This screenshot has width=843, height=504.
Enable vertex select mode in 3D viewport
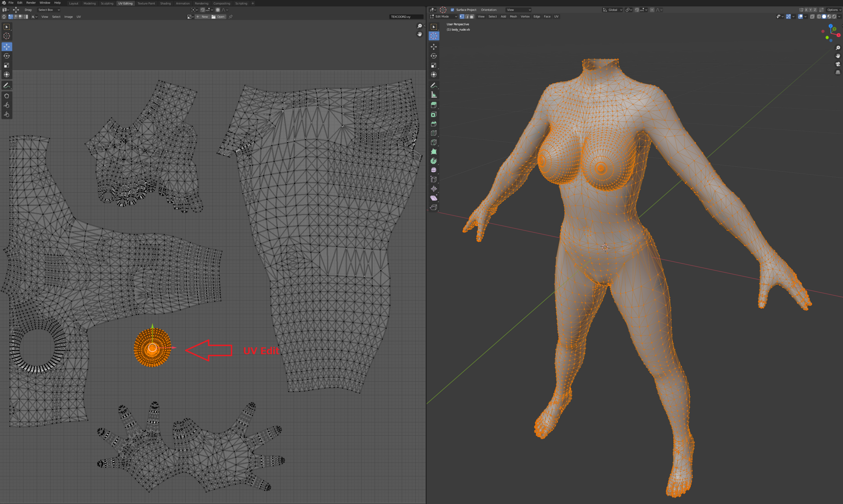(461, 17)
